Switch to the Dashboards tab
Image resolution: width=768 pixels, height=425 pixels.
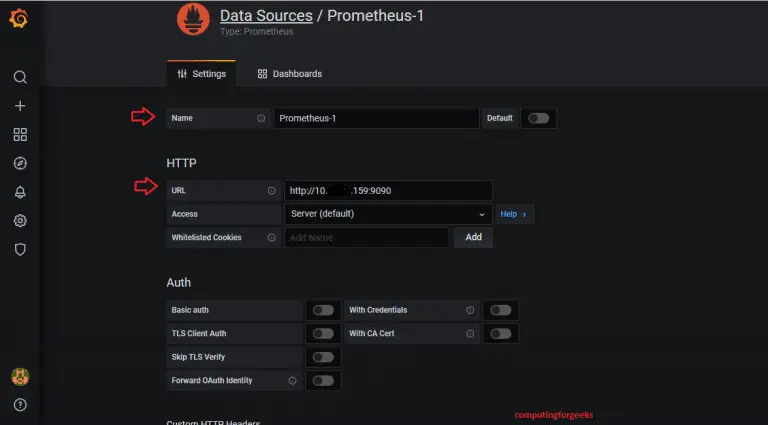coord(290,74)
